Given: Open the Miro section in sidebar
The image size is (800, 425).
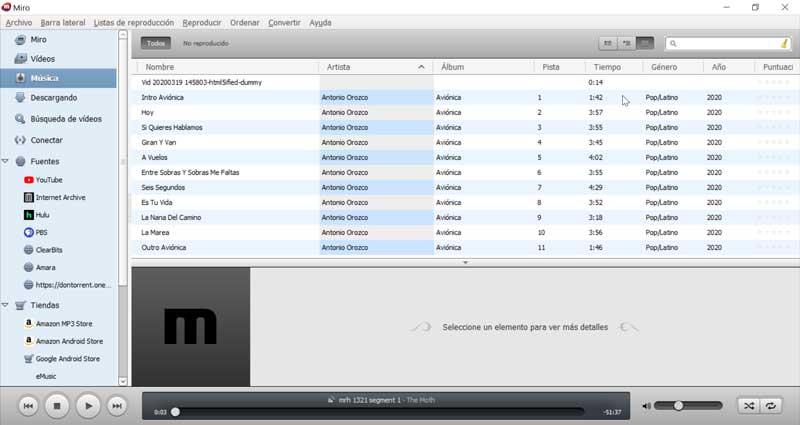Looking at the screenshot, I should [x=38, y=40].
